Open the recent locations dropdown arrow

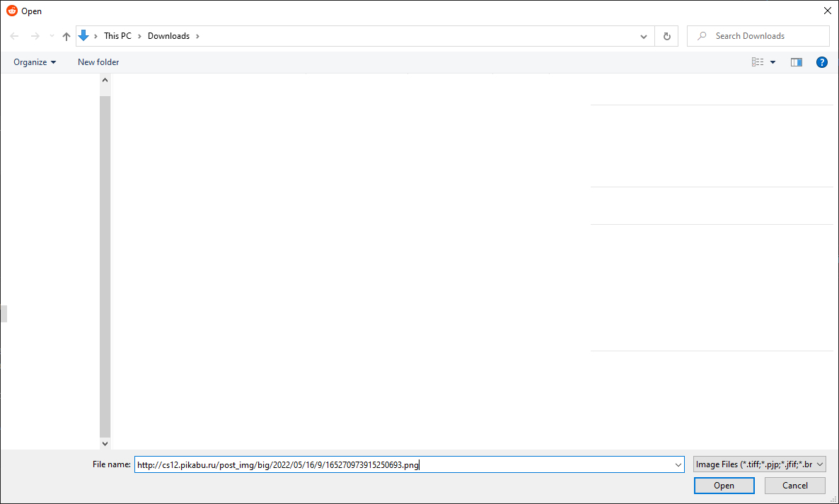[52, 36]
